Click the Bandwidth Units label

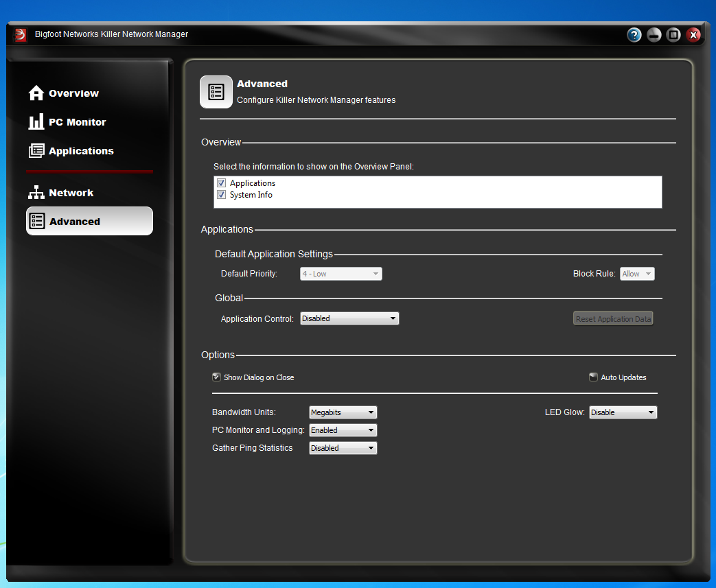(244, 412)
